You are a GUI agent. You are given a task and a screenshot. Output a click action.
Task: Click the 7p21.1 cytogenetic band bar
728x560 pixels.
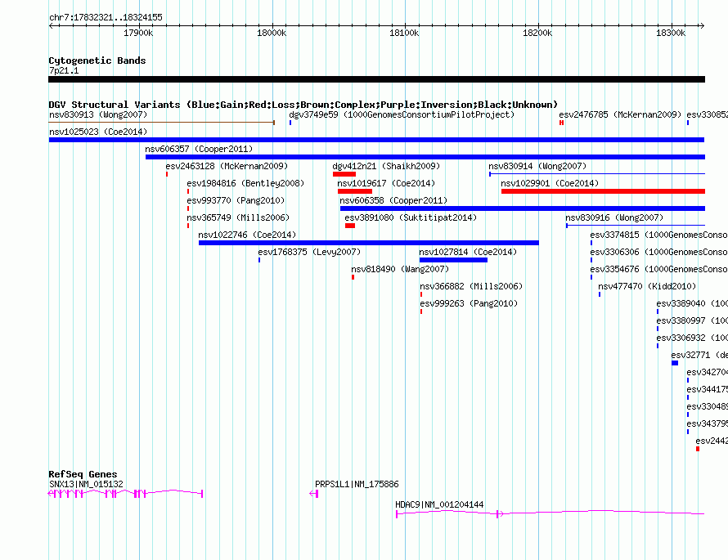point(376,79)
